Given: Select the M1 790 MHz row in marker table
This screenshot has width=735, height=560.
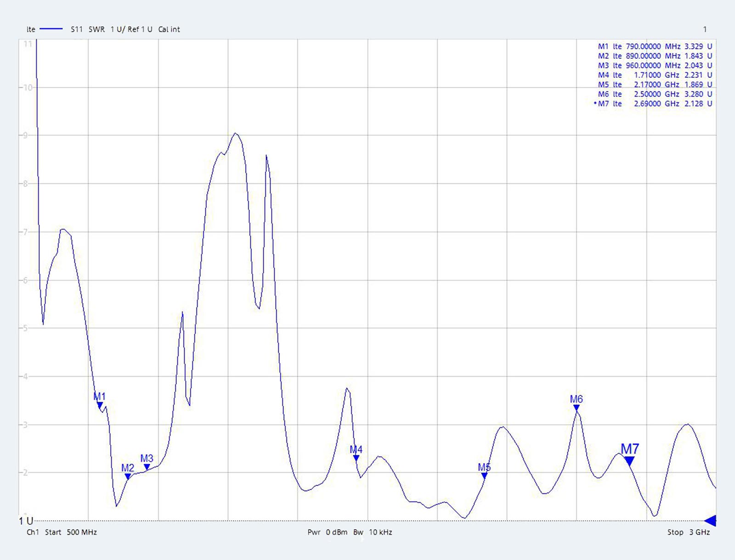Looking at the screenshot, I should pos(655,46).
